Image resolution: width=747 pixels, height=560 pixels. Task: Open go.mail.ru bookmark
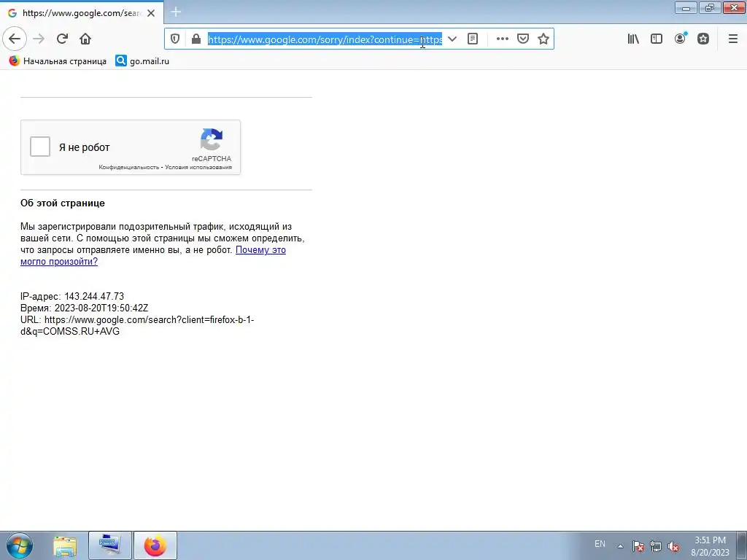pyautogui.click(x=142, y=61)
